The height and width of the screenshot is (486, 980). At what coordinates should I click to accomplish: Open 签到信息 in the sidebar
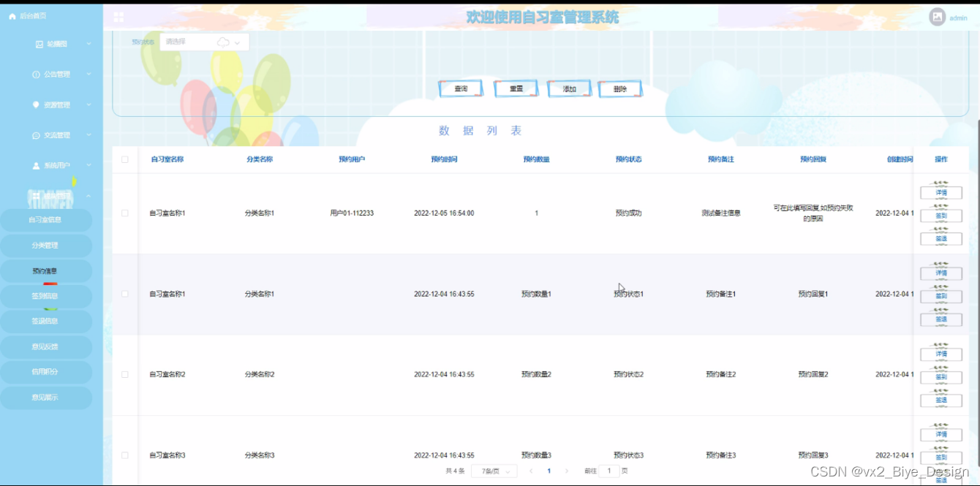(x=45, y=296)
